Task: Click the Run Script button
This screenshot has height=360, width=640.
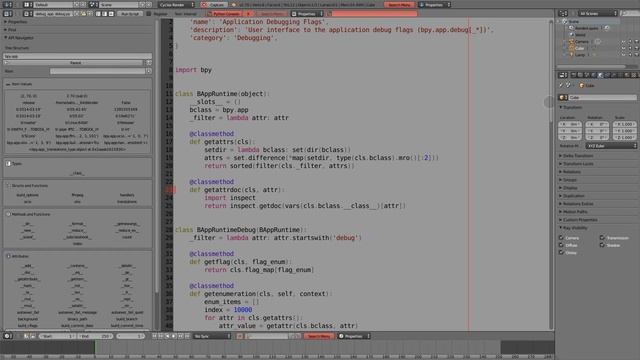Action: [130, 14]
